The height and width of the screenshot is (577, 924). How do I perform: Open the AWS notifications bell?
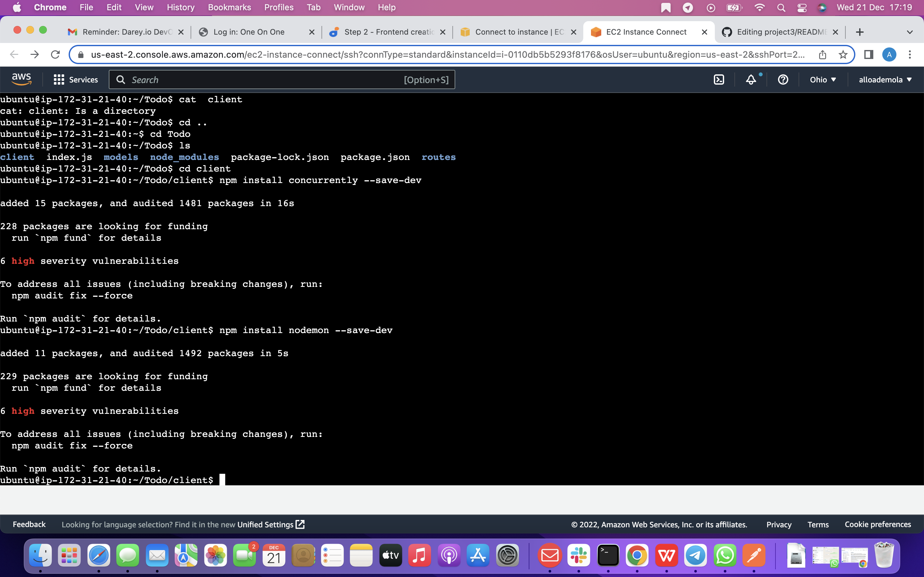(x=751, y=79)
